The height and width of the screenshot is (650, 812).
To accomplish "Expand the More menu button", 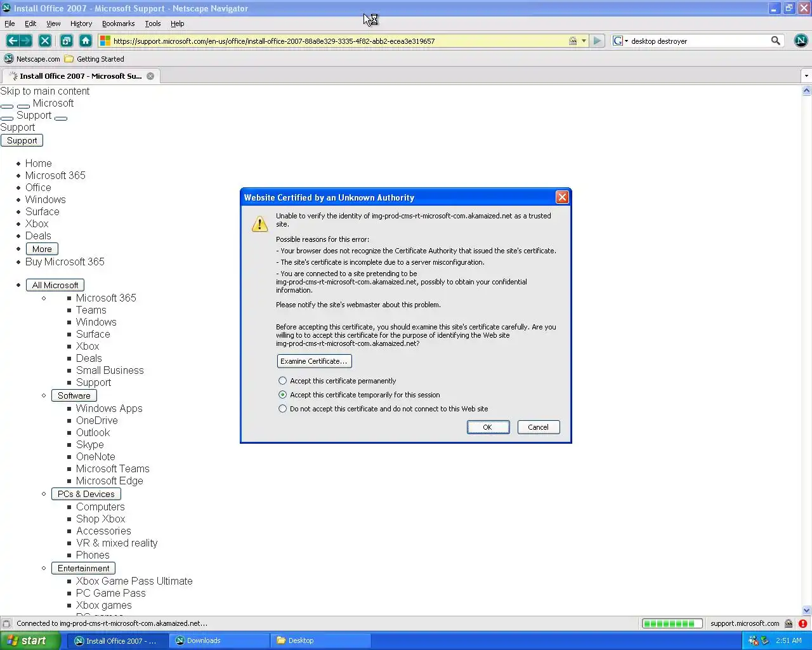I will (42, 249).
